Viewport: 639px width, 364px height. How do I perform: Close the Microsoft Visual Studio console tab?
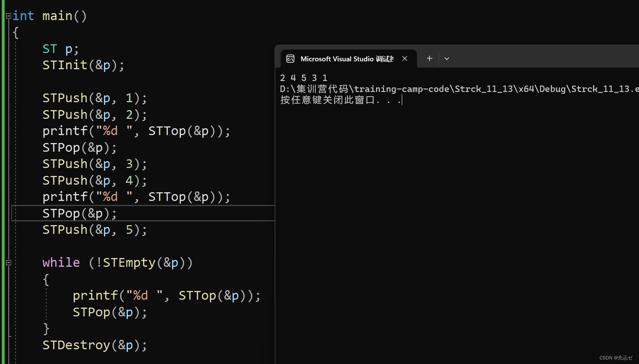coord(405,59)
